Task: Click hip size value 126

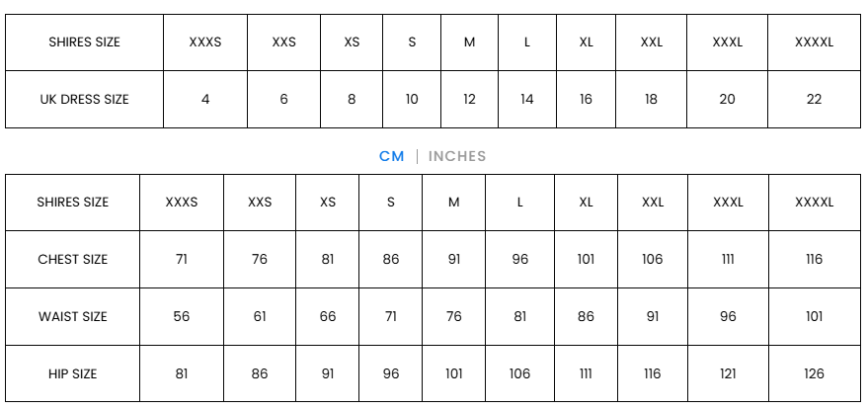Action: (814, 374)
